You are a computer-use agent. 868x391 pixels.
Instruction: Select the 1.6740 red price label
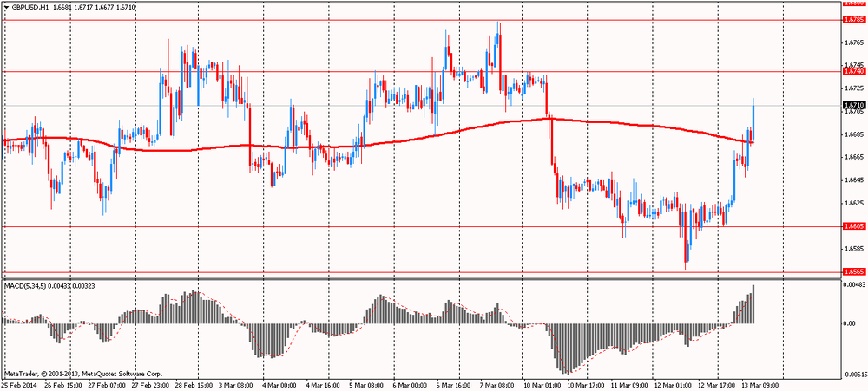pyautogui.click(x=853, y=73)
